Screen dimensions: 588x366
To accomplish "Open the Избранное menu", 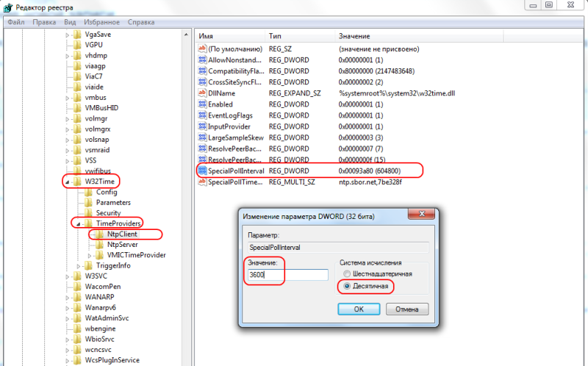I will (x=101, y=22).
